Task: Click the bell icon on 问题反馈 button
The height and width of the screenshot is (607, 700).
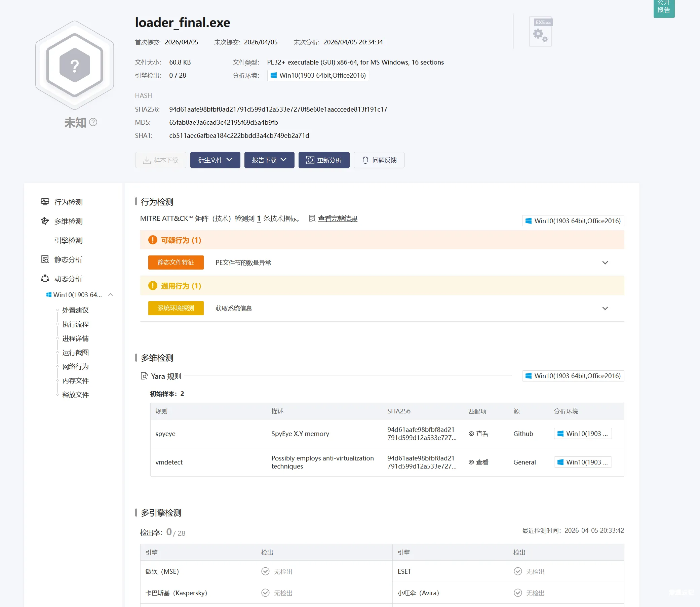Action: pos(365,160)
